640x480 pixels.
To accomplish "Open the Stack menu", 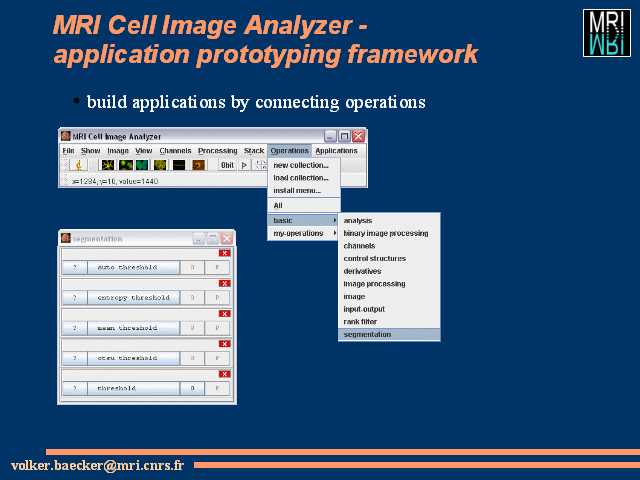I will click(254, 151).
